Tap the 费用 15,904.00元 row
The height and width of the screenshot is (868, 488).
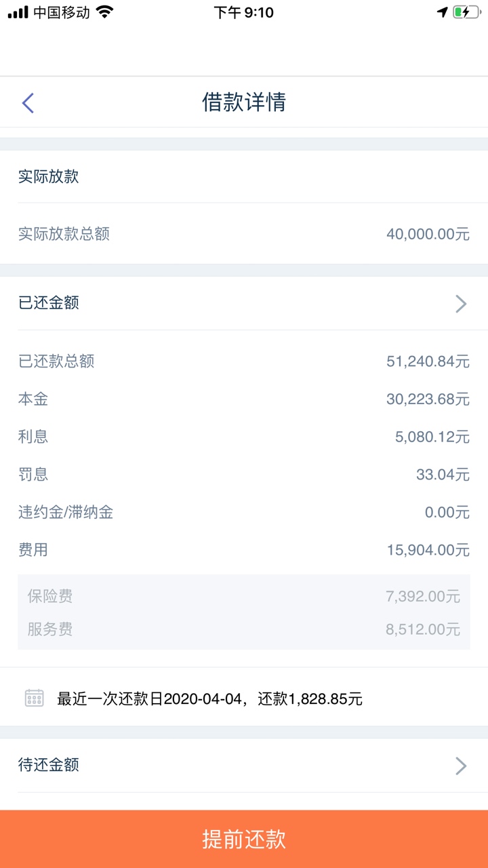coord(244,549)
